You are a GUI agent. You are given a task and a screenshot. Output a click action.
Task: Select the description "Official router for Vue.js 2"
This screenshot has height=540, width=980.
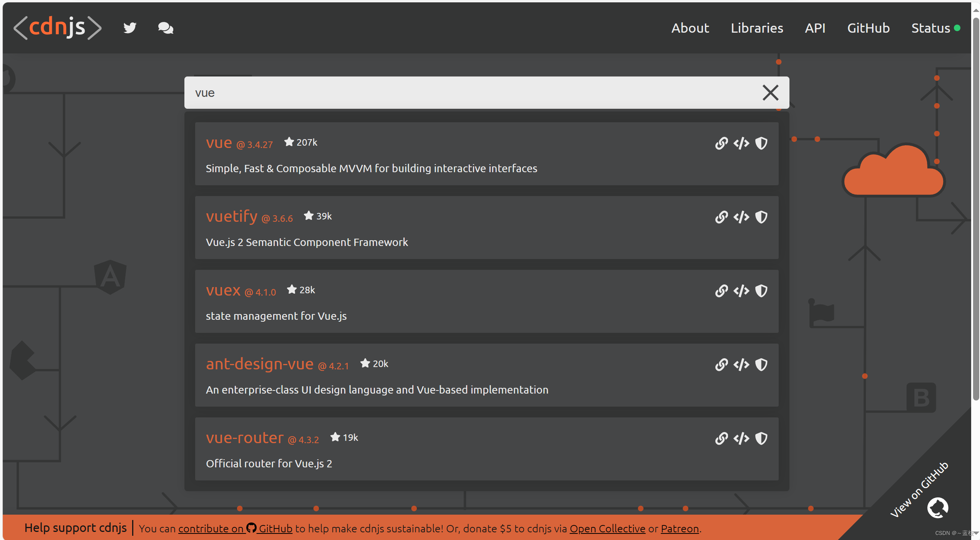tap(269, 464)
